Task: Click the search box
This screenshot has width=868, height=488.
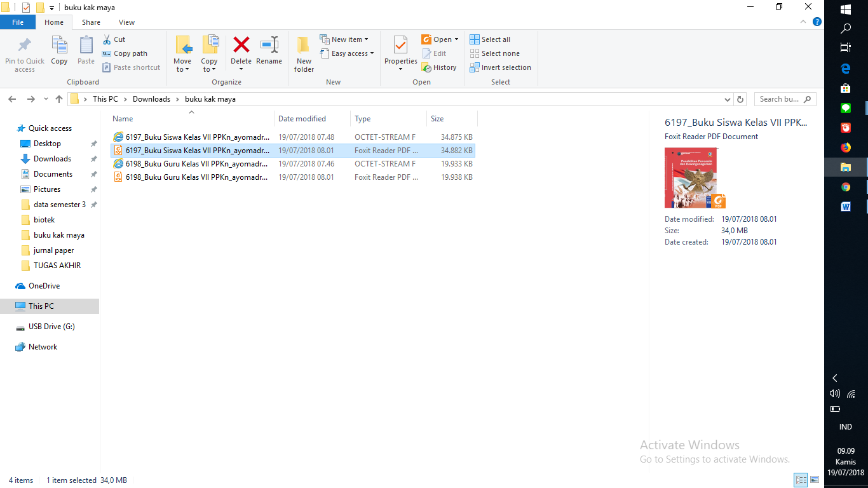Action: click(x=780, y=98)
